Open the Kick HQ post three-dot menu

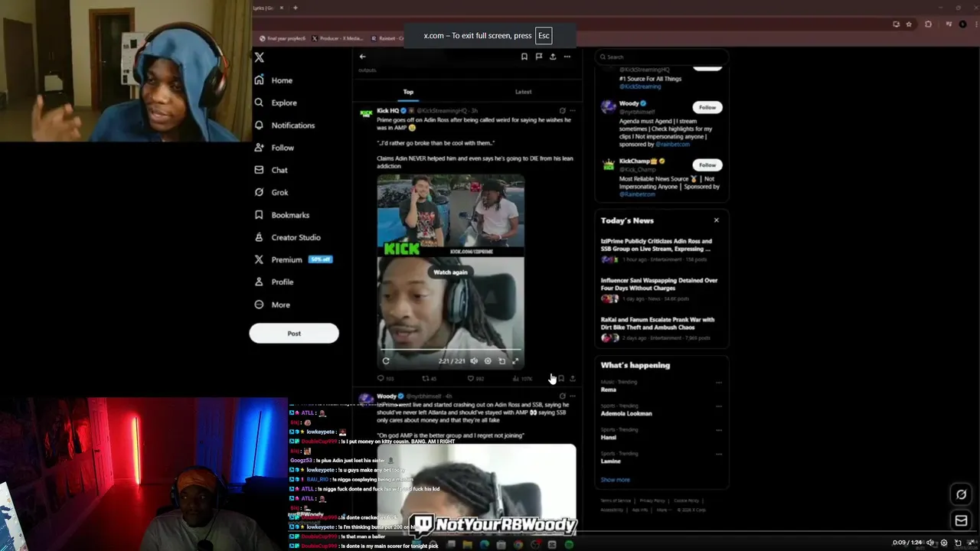click(x=573, y=111)
